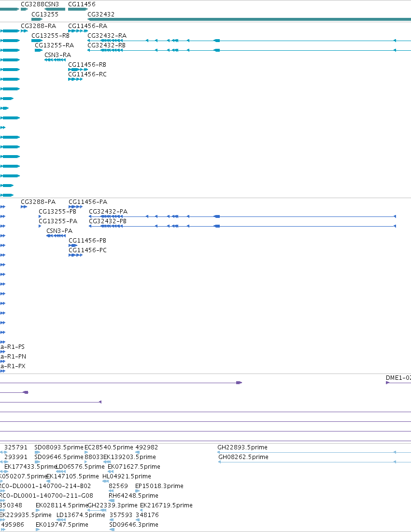Select the HL04921.5prime EST label
Viewport: 411px width, 532px height.
pyautogui.click(x=127, y=477)
